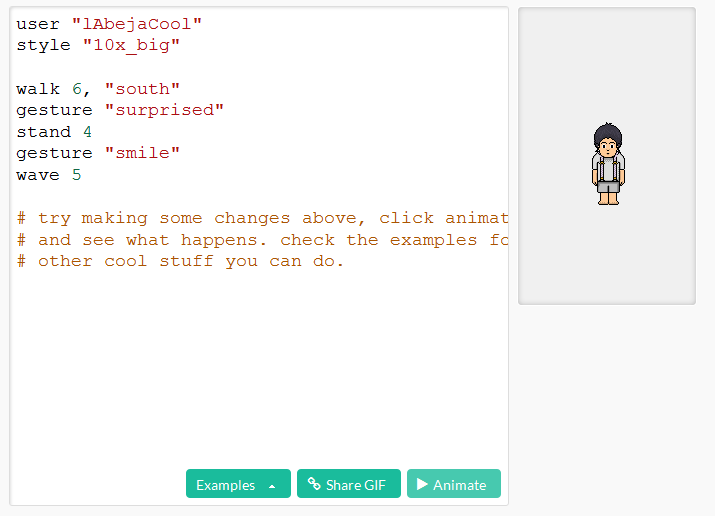Screen dimensions: 715x516
Task: Click the wave 5 number value
Action: pos(77,175)
